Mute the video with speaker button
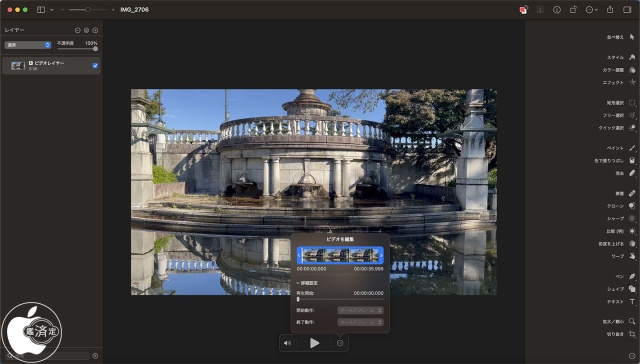 coord(287,343)
